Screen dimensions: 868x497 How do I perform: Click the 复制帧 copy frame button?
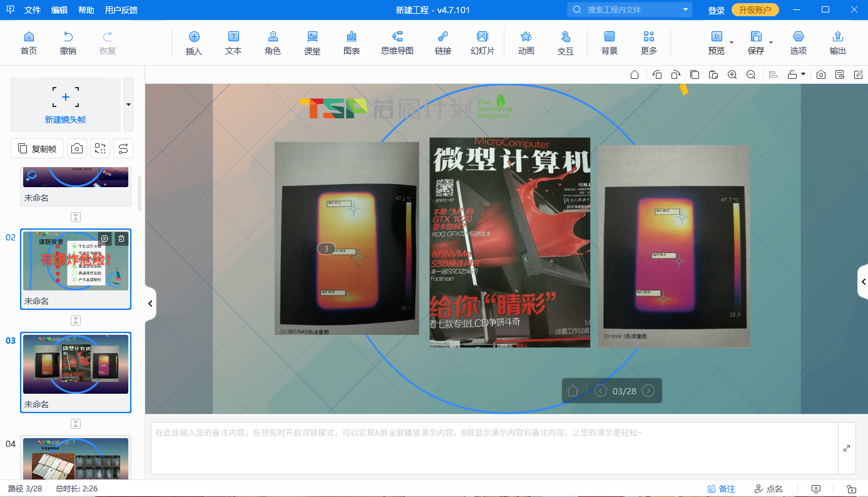38,148
